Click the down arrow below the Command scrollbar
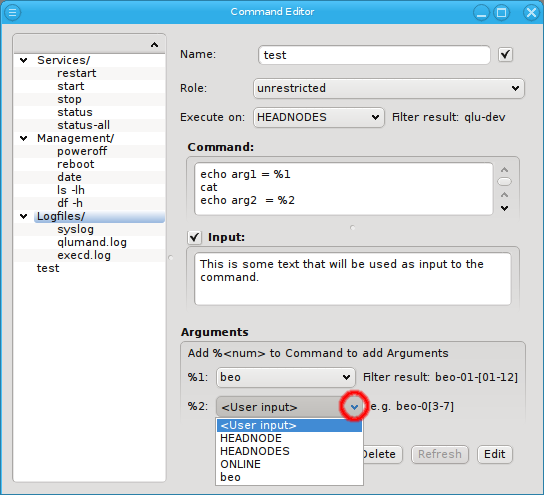Image resolution: width=544 pixels, height=495 pixels. click(504, 208)
